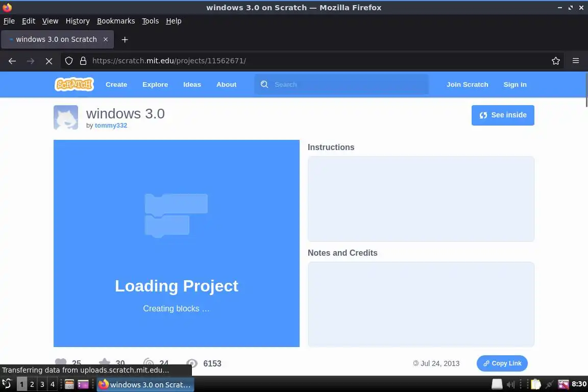Click the purple window taskbar launcher
The image size is (588, 392).
pyautogui.click(x=83, y=384)
